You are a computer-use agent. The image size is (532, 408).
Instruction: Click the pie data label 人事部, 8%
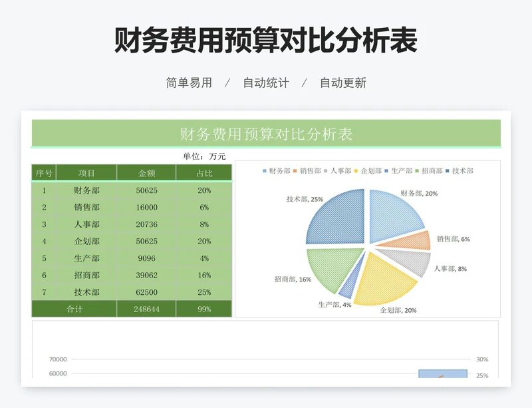tap(450, 269)
